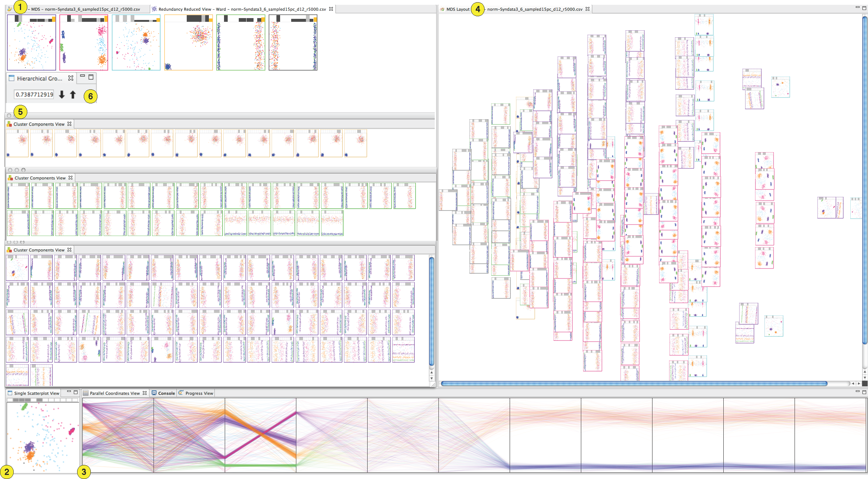Click the Hierarchical Grouping window icon
The height and width of the screenshot is (479, 868).
point(11,78)
